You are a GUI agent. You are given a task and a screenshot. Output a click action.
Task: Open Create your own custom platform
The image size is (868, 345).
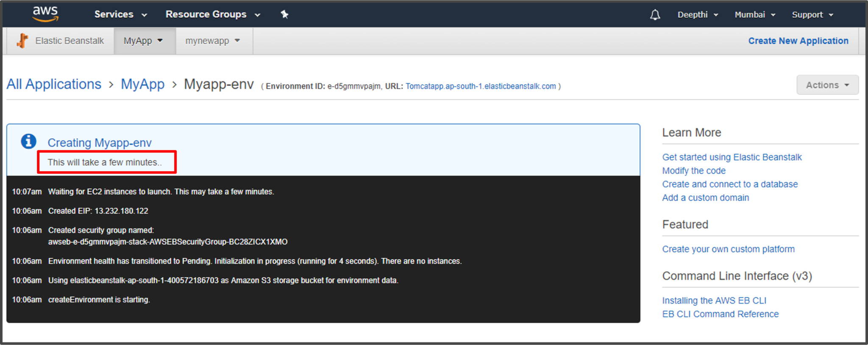(x=728, y=249)
